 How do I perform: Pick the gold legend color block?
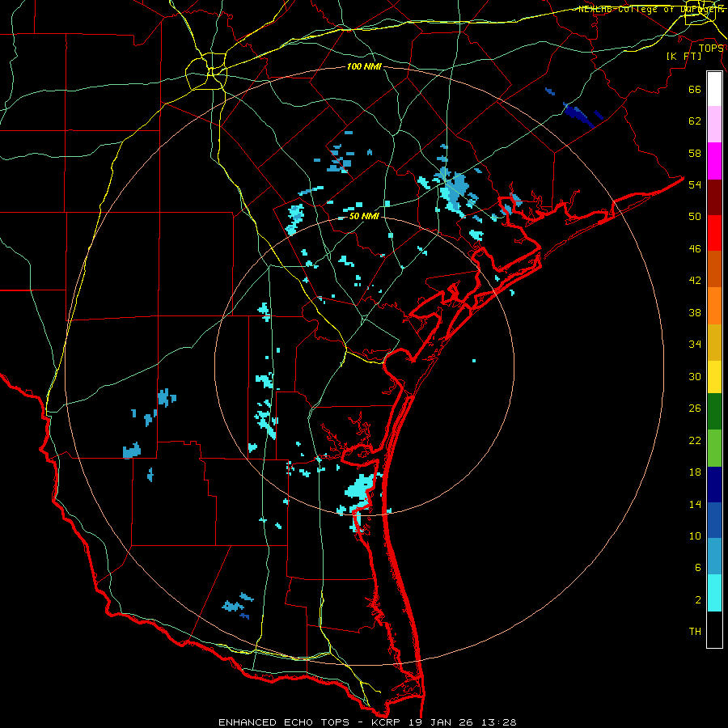(714, 342)
